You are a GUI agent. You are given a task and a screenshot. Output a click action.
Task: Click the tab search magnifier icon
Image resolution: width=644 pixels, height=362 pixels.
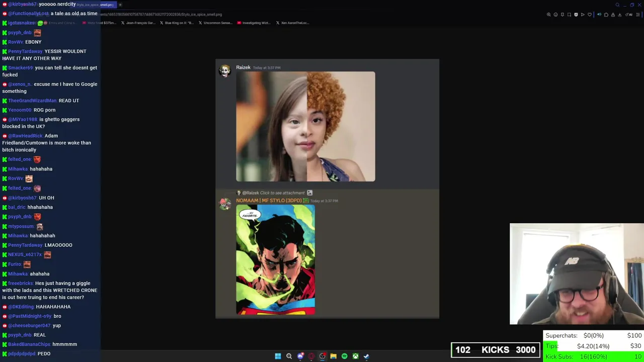[x=617, y=5]
